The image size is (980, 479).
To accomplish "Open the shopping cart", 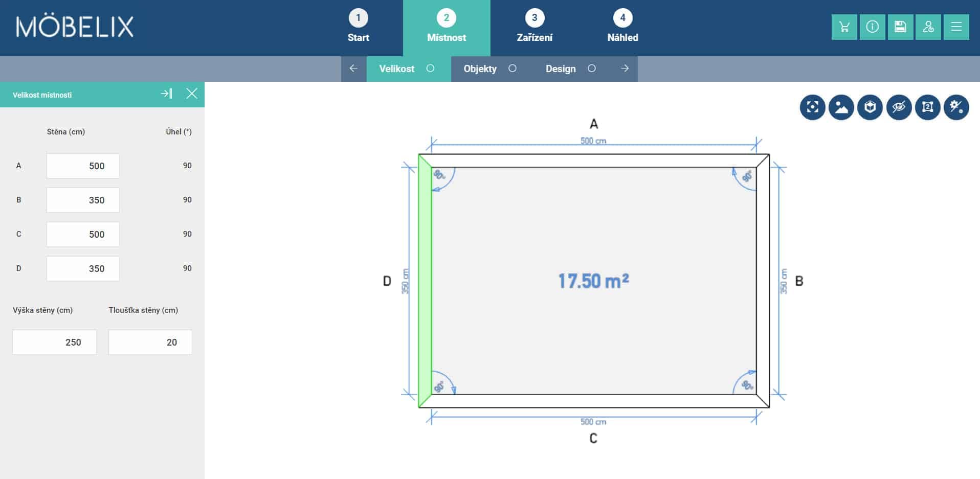I will 844,27.
